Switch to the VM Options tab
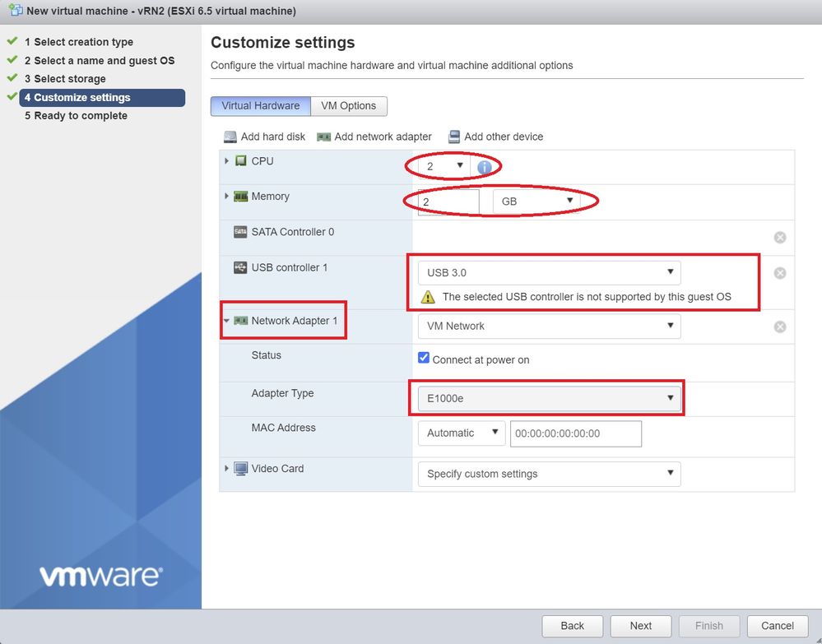This screenshot has height=644, width=822. [349, 106]
